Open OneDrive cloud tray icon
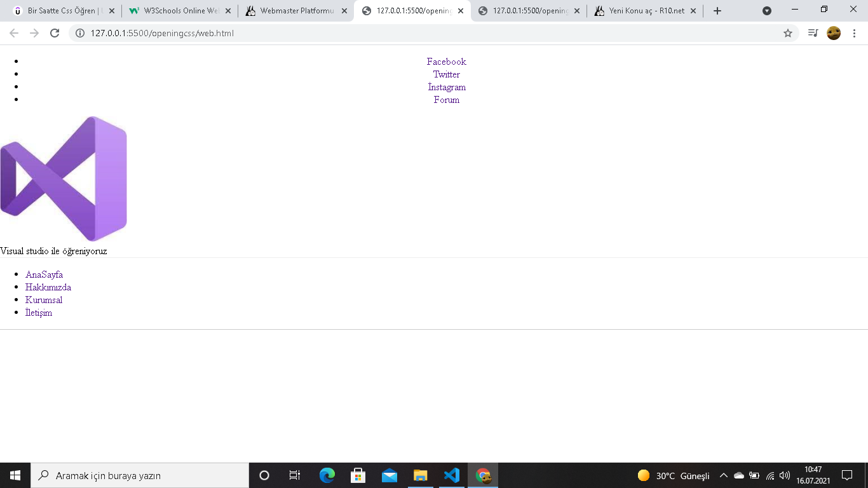The width and height of the screenshot is (868, 488). [738, 475]
